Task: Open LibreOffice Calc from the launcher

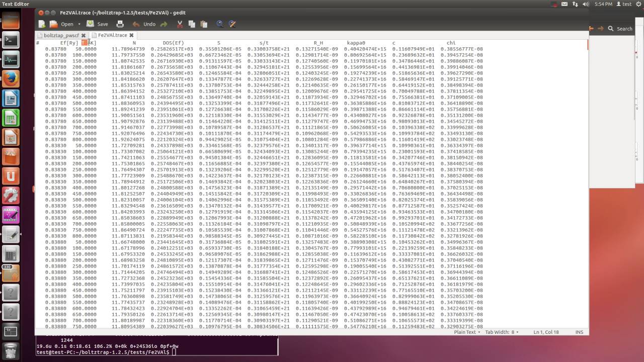Action: tap(11, 118)
